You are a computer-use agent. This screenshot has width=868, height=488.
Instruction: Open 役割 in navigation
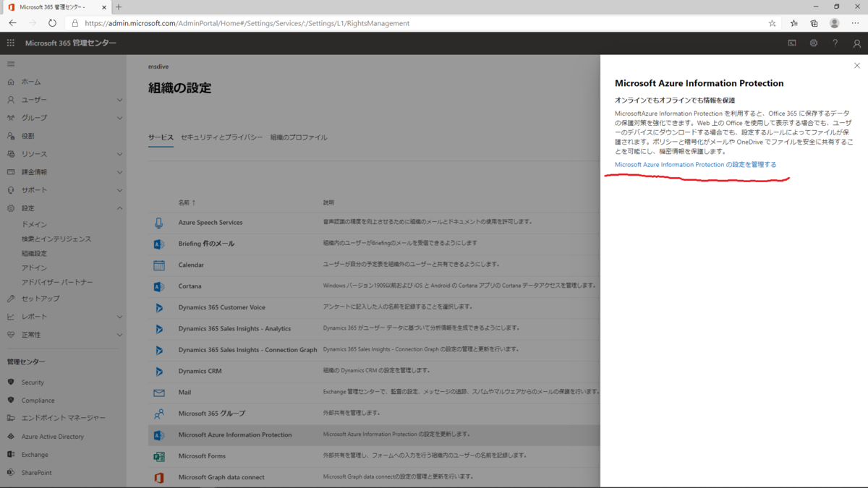click(x=27, y=136)
